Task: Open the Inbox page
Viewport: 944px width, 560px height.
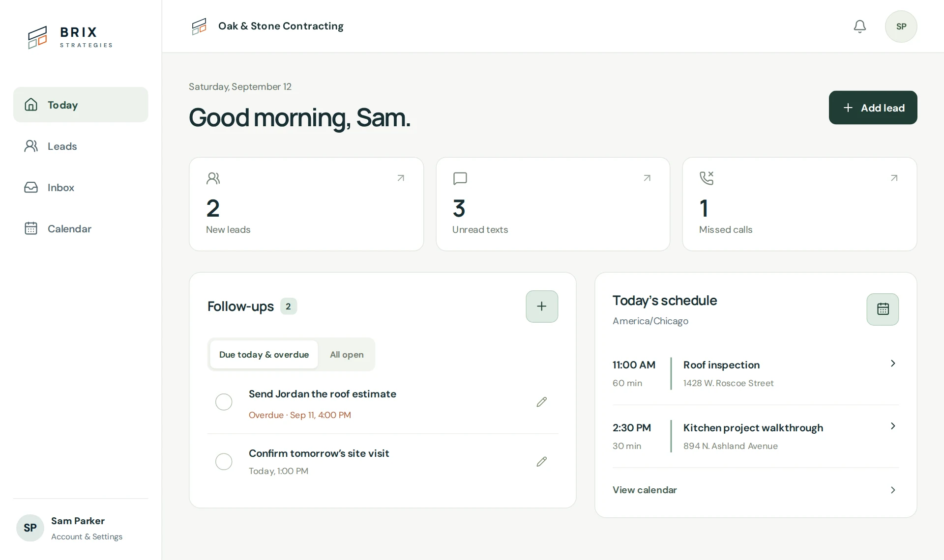Action: [81, 187]
